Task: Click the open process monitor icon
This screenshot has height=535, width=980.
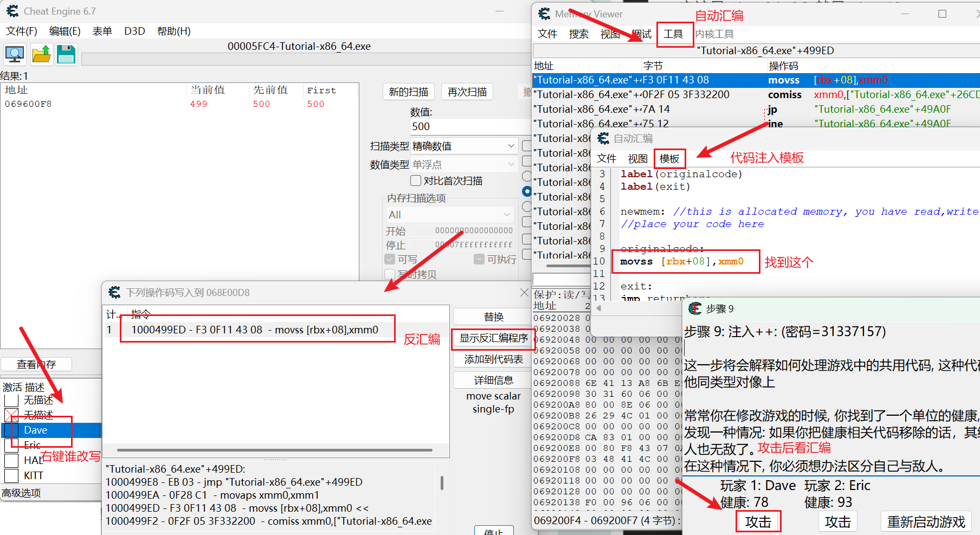Action: click(x=15, y=54)
